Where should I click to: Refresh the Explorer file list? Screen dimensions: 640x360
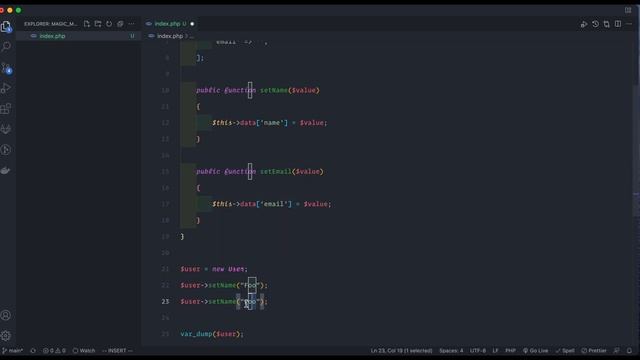click(x=109, y=24)
